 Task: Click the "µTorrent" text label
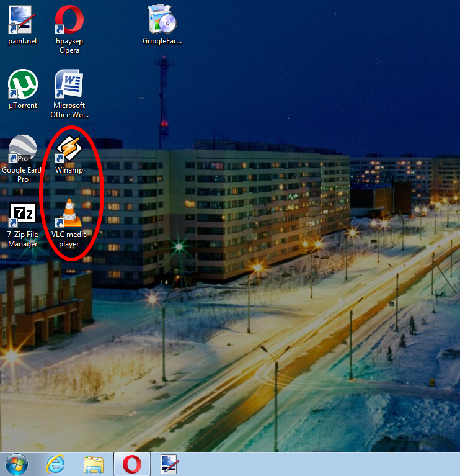(x=23, y=106)
